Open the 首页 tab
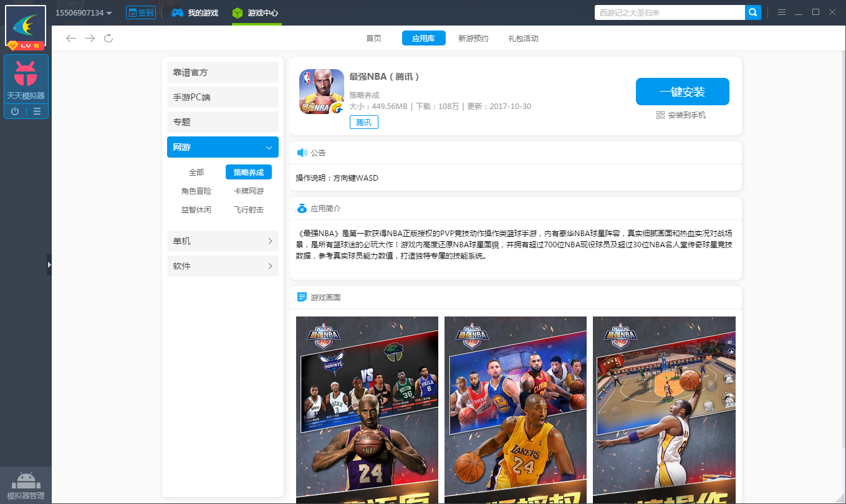 373,39
